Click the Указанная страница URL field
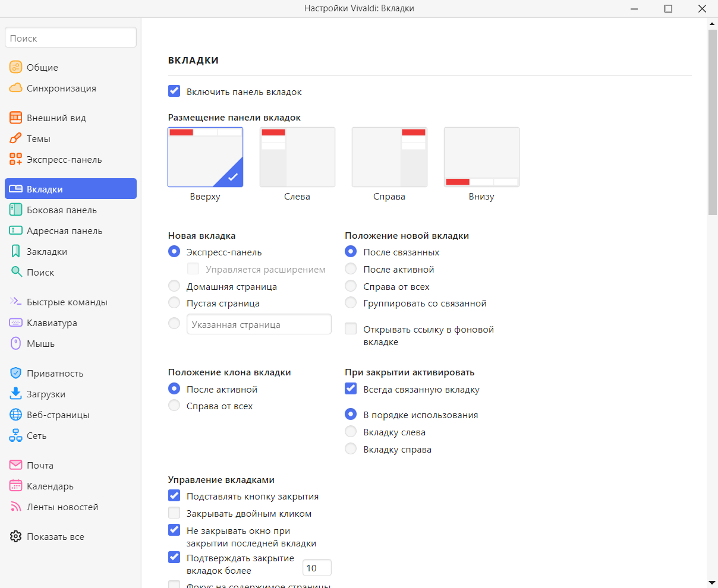The width and height of the screenshot is (718, 588). [x=259, y=324]
